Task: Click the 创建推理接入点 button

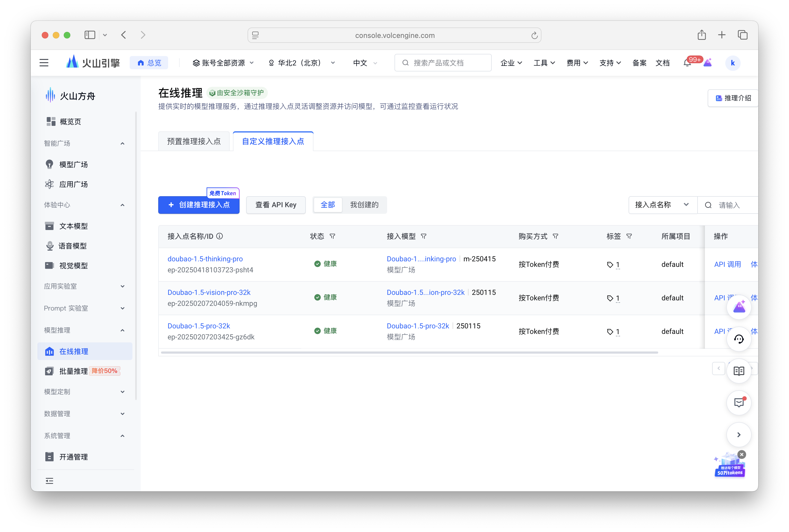Action: [x=199, y=205]
